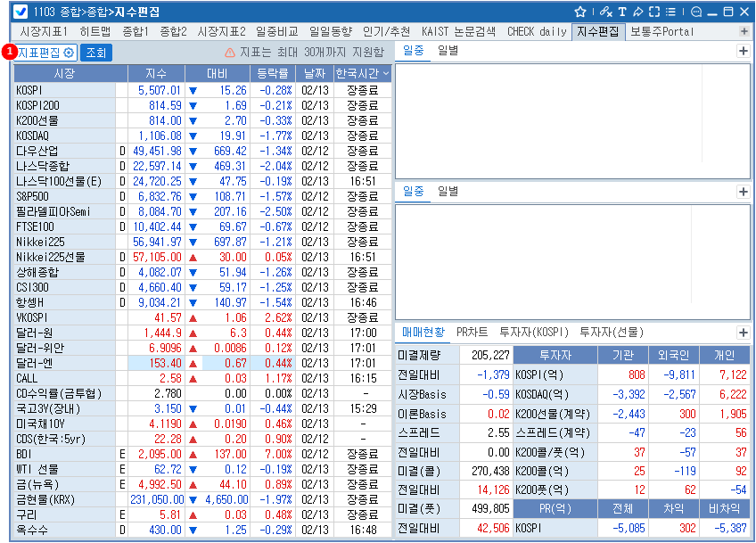Open the 보통주Portal tab

(661, 31)
